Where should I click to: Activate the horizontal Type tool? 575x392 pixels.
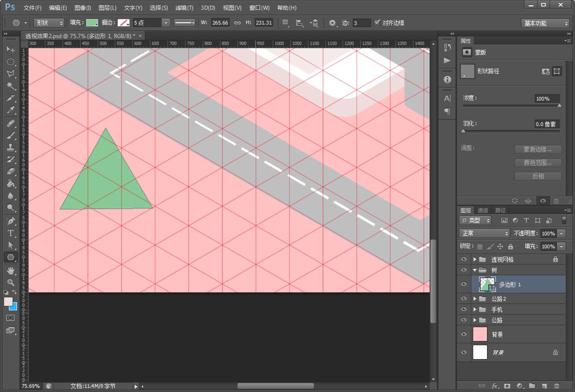pyautogui.click(x=11, y=233)
